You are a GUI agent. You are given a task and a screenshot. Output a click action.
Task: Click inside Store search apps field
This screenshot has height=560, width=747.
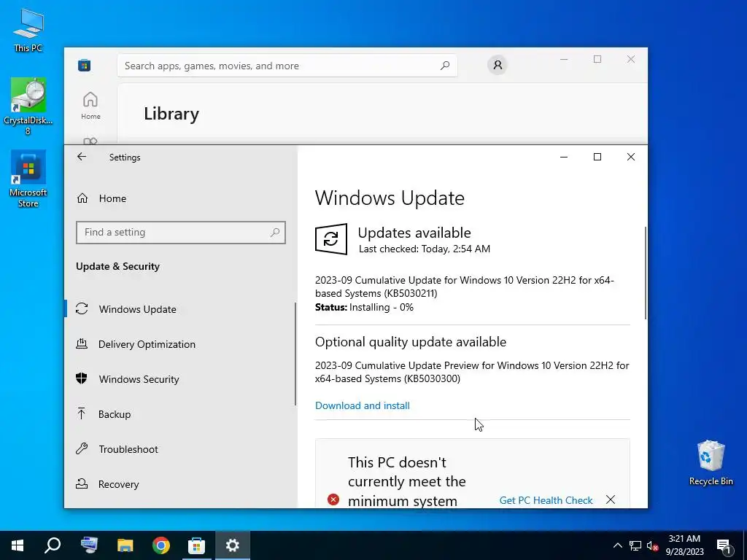point(287,66)
